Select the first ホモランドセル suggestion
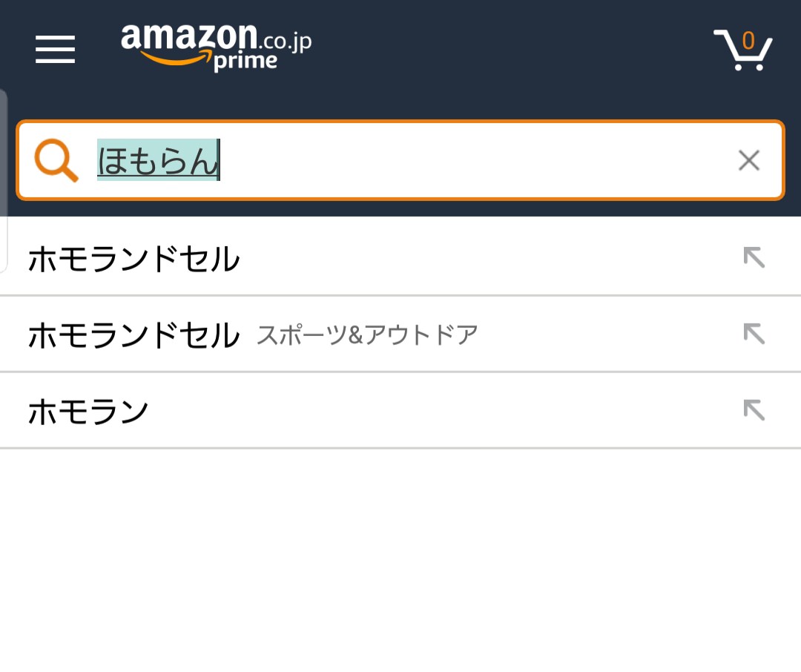 coord(134,260)
